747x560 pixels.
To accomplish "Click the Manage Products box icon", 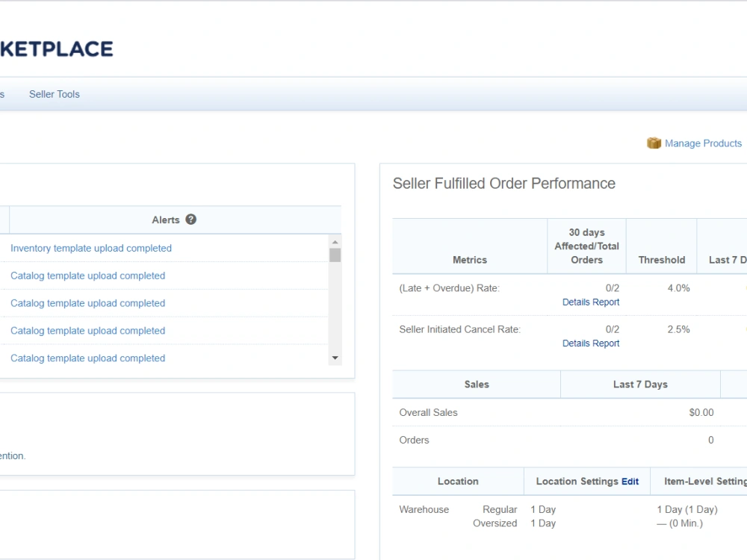I will [x=654, y=143].
